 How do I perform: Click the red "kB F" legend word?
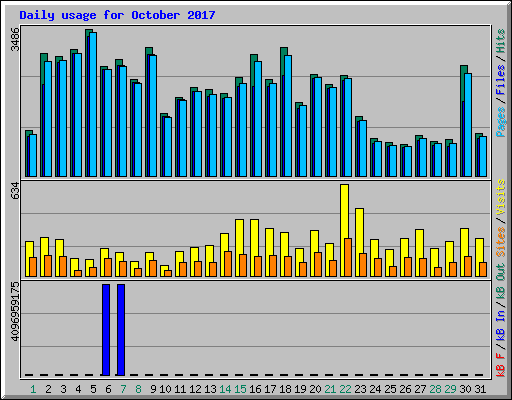click(x=501, y=365)
